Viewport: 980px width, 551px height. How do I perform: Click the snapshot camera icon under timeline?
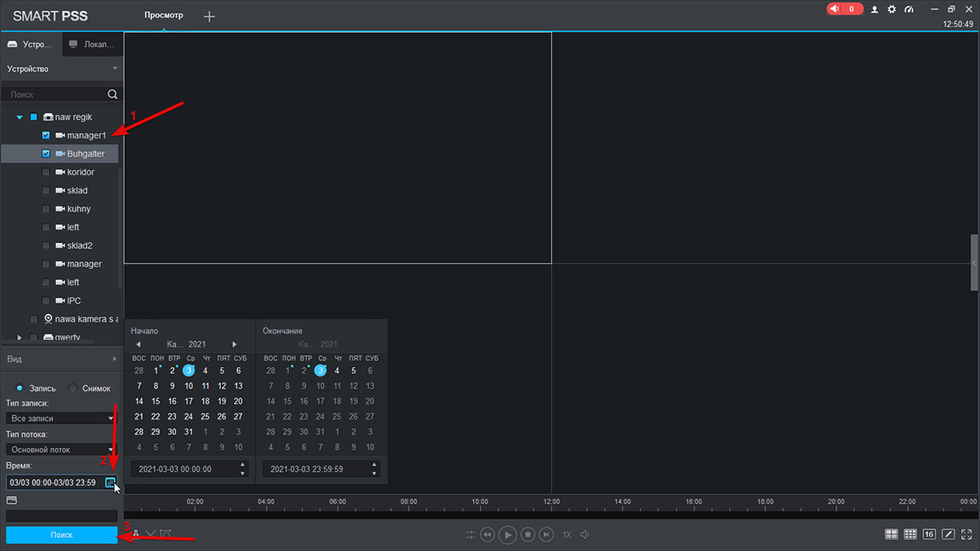(x=166, y=534)
